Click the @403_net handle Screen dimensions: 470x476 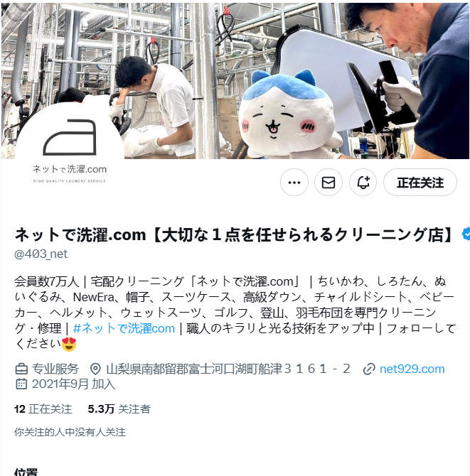tap(41, 254)
